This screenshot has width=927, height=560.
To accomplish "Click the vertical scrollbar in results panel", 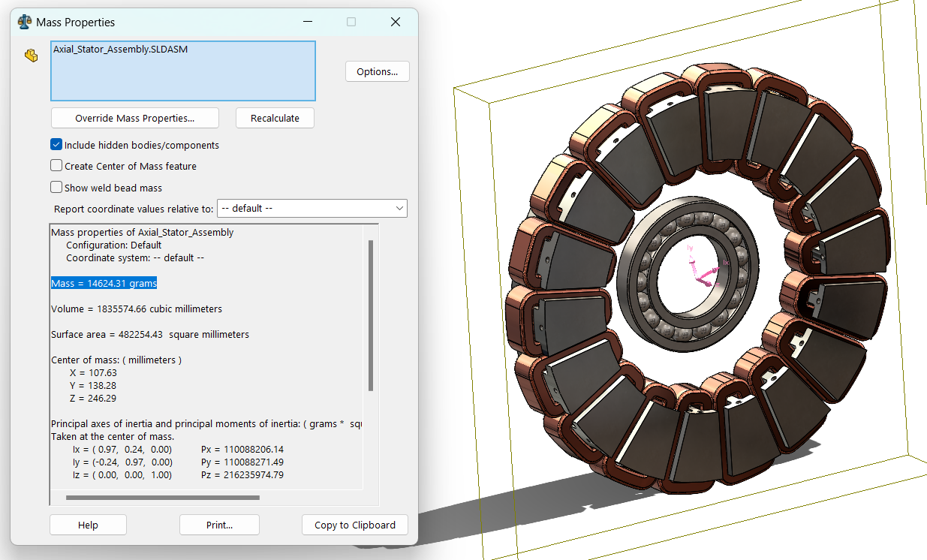I will [x=371, y=315].
